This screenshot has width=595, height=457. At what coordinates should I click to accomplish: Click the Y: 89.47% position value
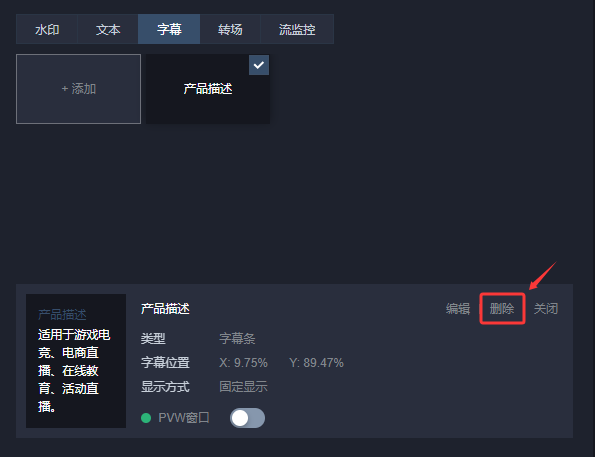click(316, 362)
